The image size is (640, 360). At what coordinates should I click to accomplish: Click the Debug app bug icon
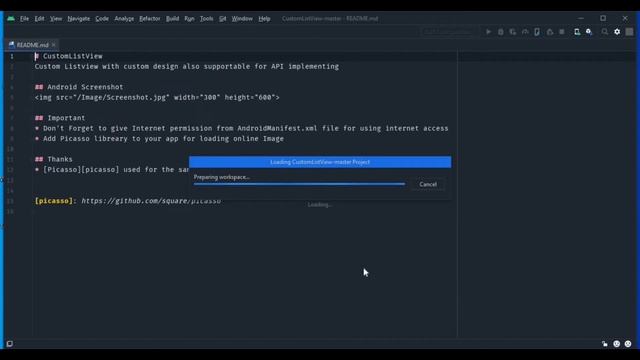(x=500, y=32)
